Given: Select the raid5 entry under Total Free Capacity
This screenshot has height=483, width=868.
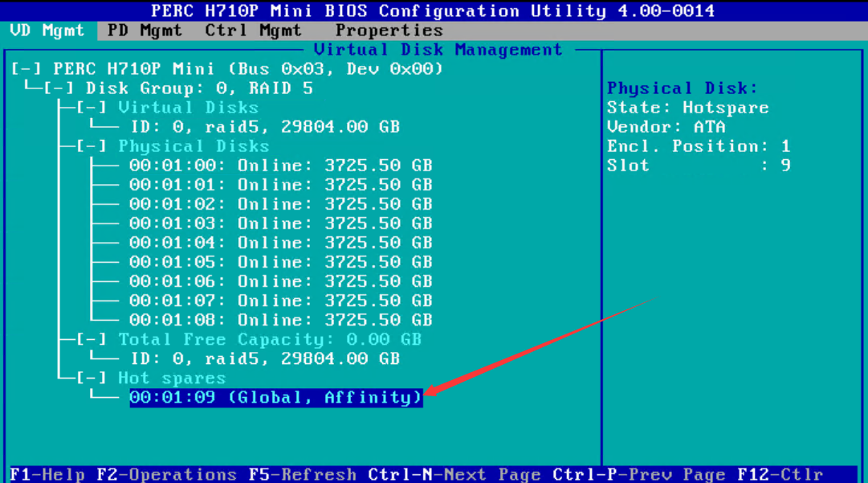Looking at the screenshot, I should coord(265,359).
